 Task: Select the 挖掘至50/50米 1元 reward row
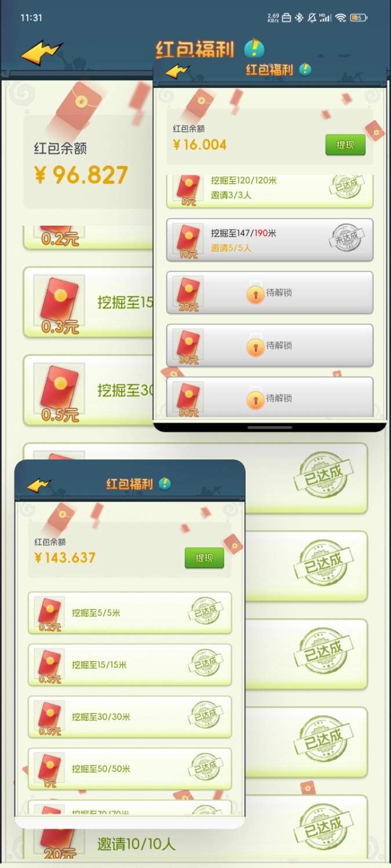[x=130, y=769]
